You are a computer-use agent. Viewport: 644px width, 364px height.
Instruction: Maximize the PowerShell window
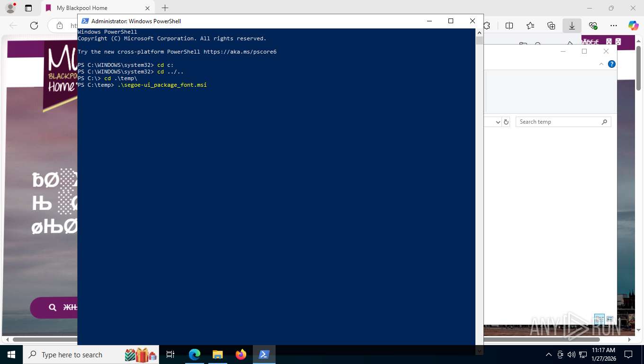click(451, 21)
